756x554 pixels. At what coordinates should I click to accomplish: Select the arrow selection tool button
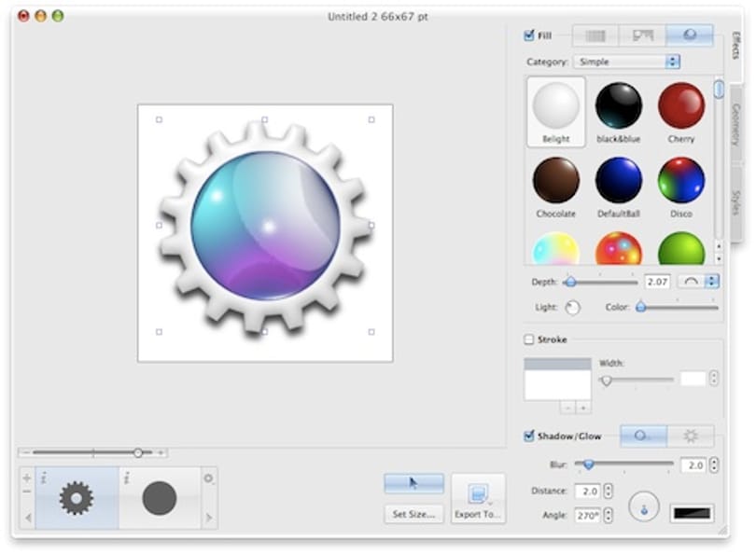[413, 483]
